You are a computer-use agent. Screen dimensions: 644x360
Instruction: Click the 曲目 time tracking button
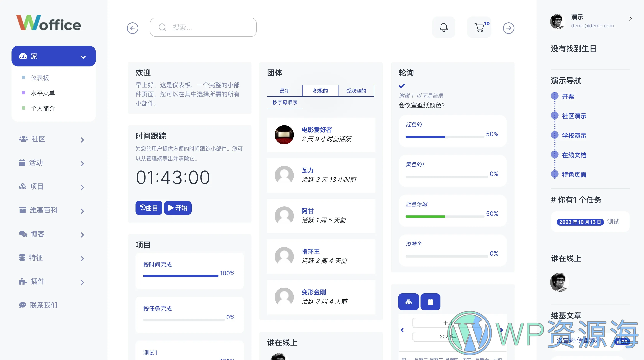coord(149,208)
